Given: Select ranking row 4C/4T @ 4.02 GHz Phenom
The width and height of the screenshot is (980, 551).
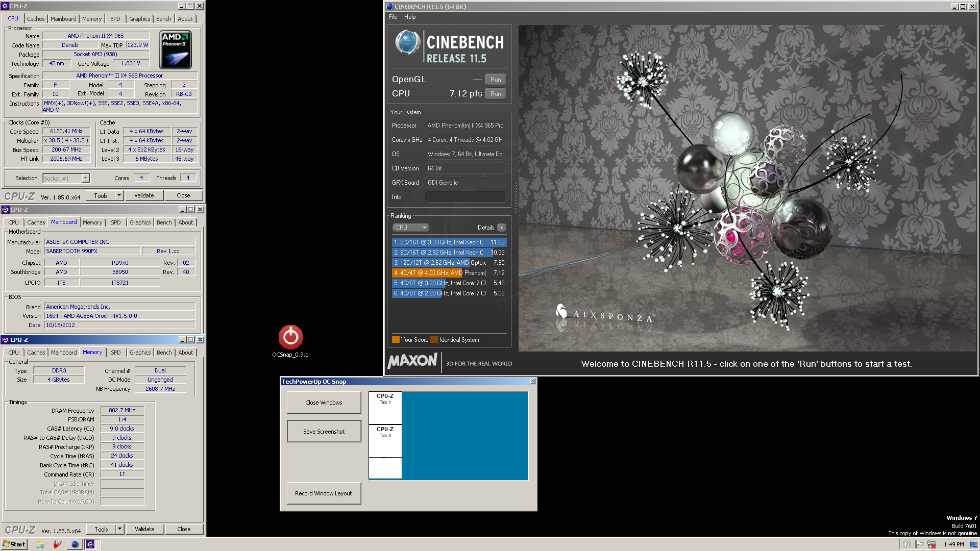Looking at the screenshot, I should [x=449, y=273].
